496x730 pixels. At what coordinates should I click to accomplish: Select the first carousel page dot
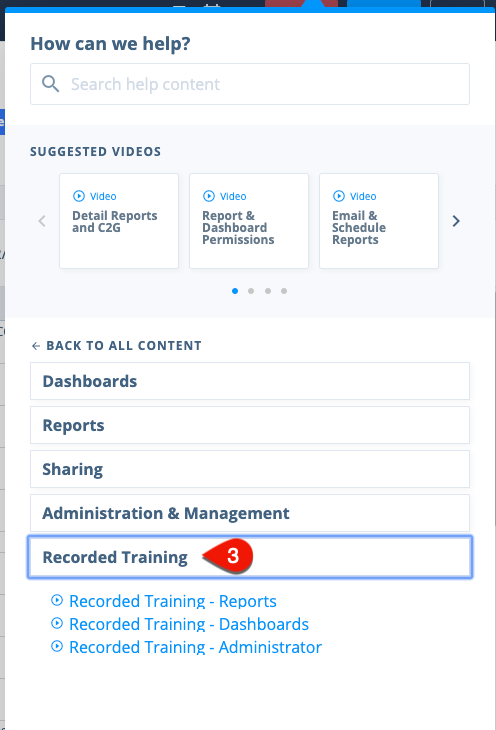coord(235,291)
